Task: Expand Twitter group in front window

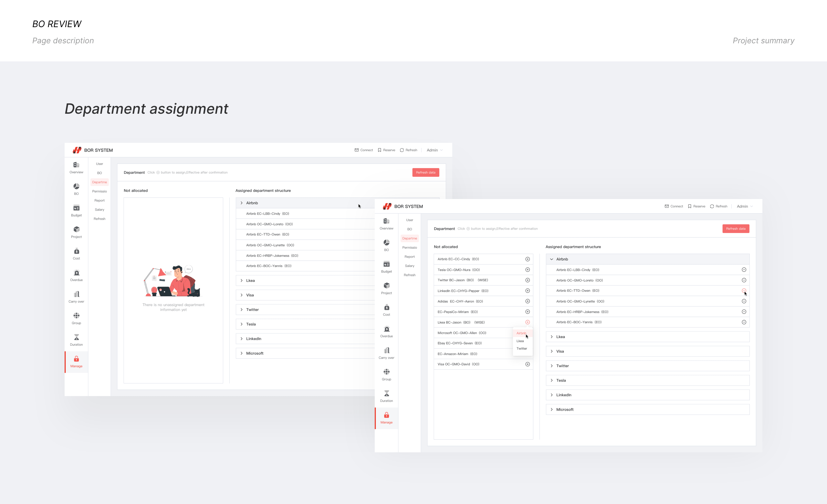Action: click(551, 366)
